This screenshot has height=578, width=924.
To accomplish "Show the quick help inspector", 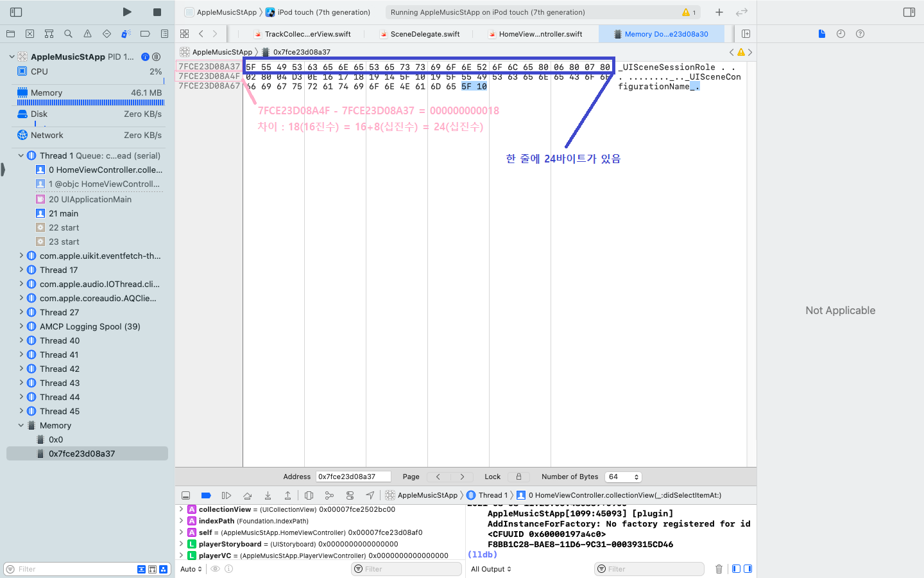I will click(x=860, y=34).
